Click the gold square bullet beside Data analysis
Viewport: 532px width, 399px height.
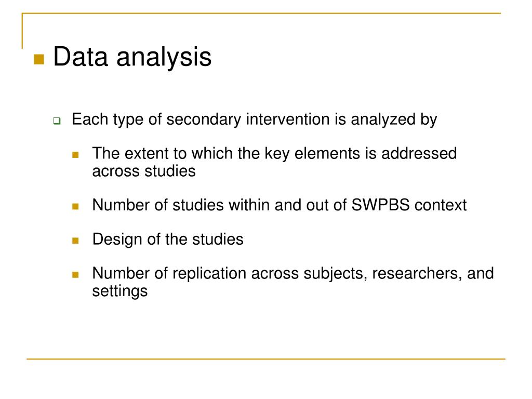pyautogui.click(x=39, y=59)
